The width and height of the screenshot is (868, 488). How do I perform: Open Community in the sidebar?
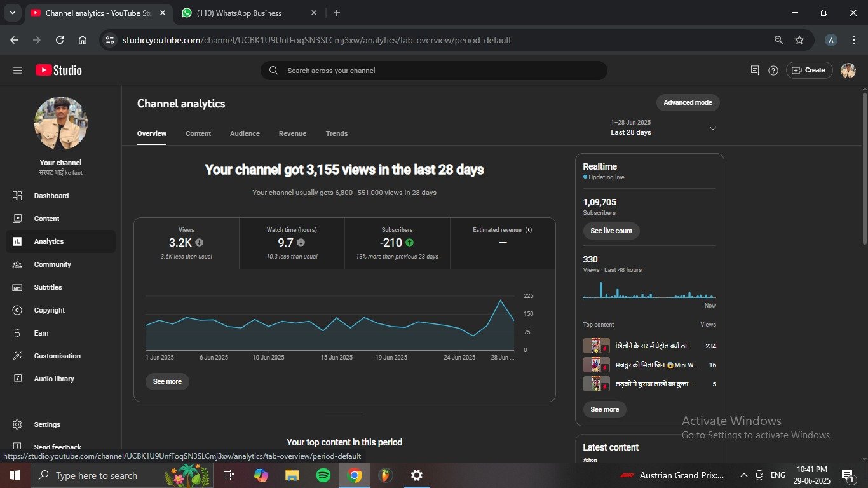point(60,264)
